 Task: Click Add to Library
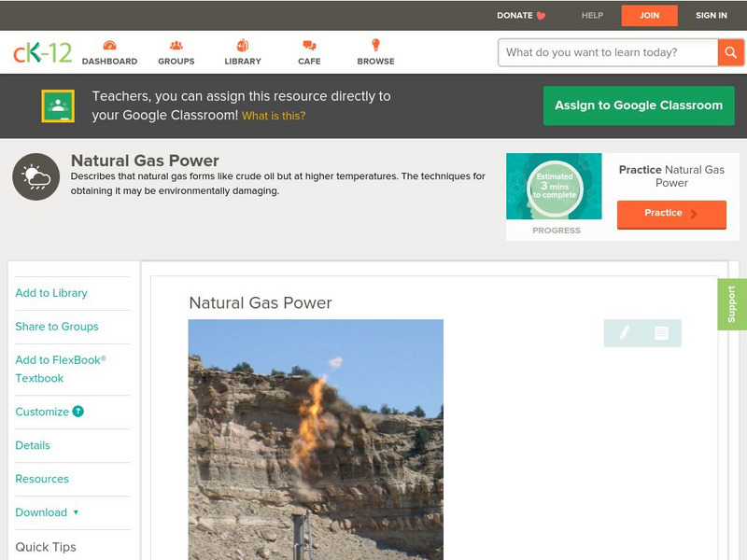51,293
